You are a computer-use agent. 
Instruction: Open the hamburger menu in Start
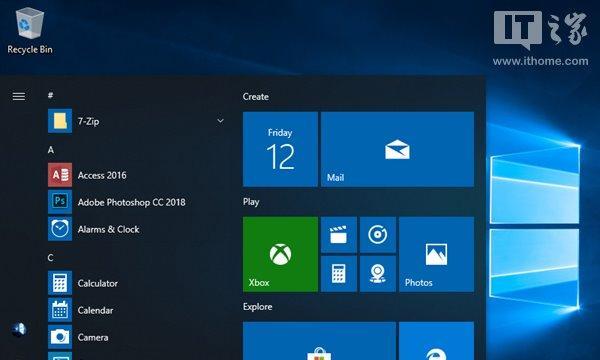coord(19,96)
